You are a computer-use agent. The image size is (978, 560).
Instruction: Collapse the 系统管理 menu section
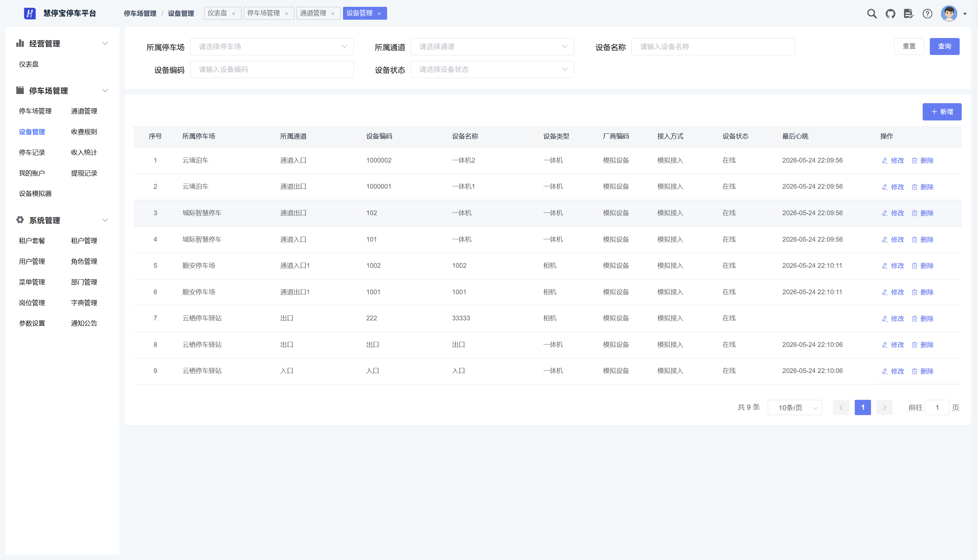[105, 220]
